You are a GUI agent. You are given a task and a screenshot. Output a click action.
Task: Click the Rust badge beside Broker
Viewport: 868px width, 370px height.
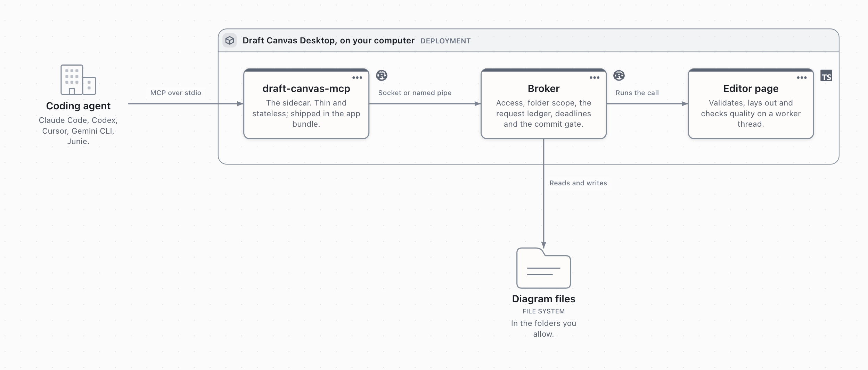619,76
